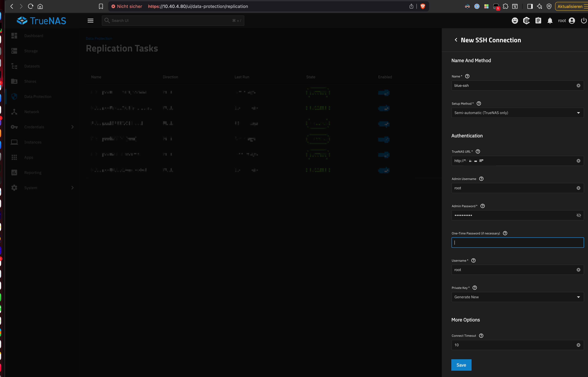Viewport: 588px width, 377px height.
Task: Go to Datasets in the sidebar
Action: pos(32,66)
